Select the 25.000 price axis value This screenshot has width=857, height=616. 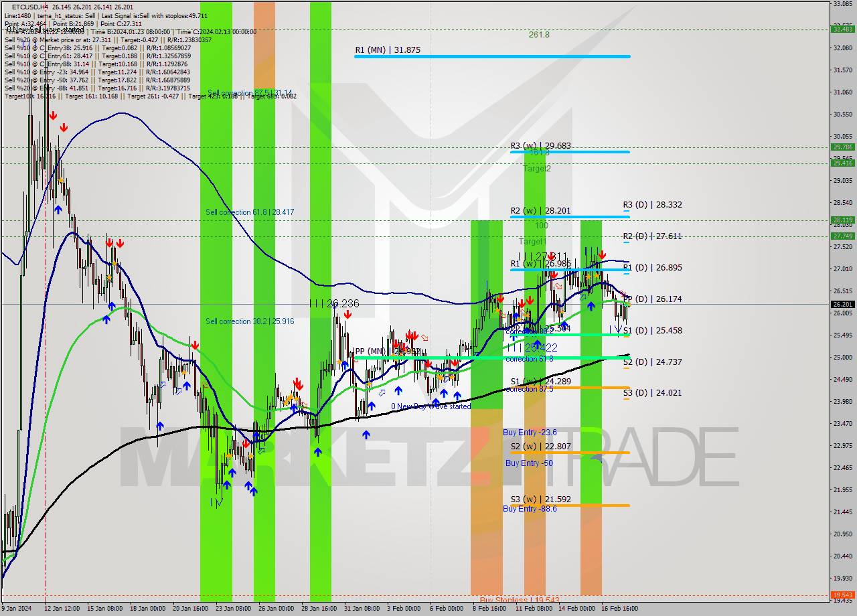click(842, 357)
